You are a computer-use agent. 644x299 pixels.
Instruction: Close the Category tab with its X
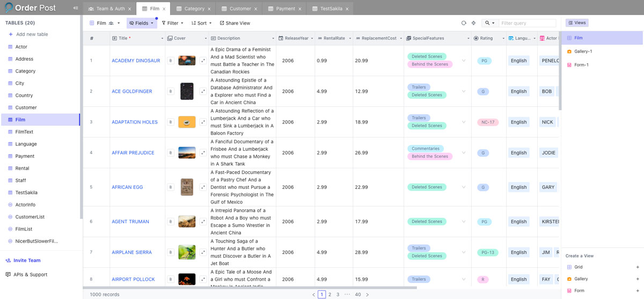(x=209, y=9)
